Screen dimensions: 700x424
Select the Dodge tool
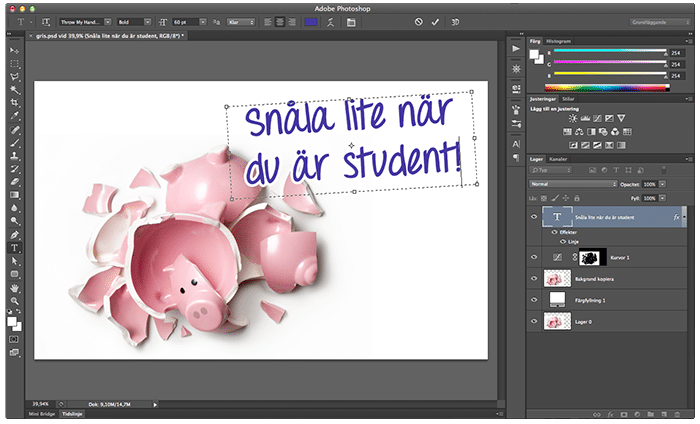tap(14, 221)
